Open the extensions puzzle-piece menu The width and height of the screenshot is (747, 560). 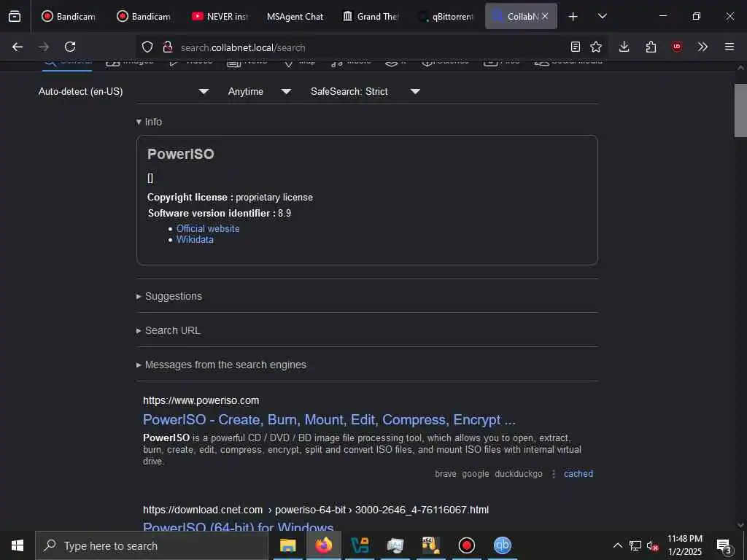(651, 47)
